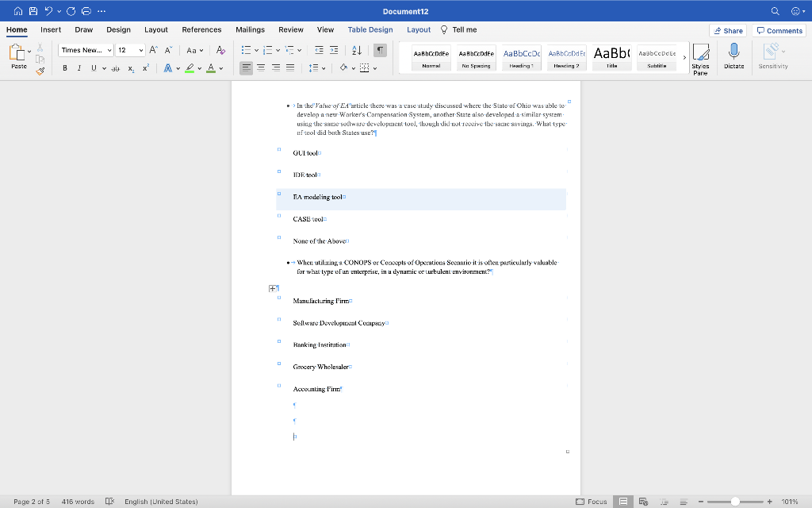
Task: Toggle Italic formatting
Action: (79, 68)
